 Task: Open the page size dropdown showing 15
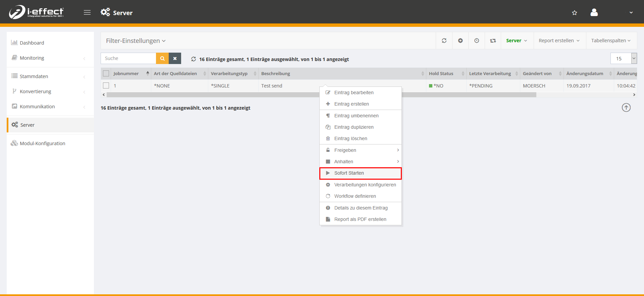[623, 58]
